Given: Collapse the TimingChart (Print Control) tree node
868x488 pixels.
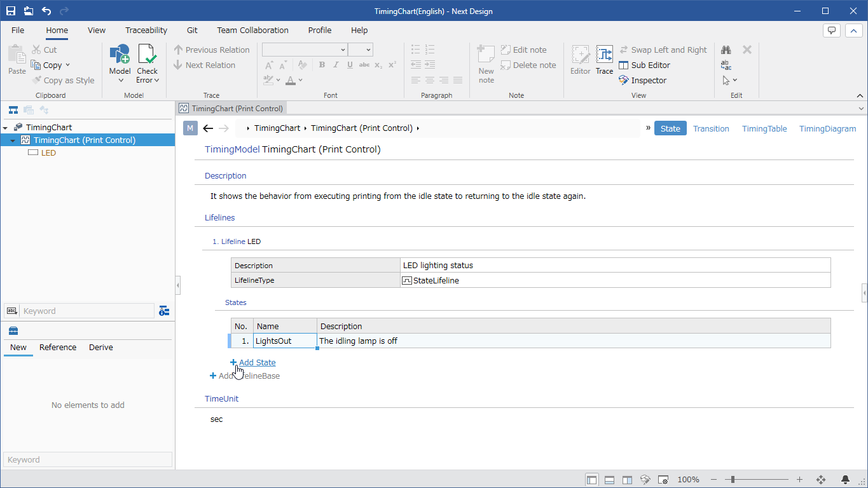Looking at the screenshot, I should tap(13, 140).
